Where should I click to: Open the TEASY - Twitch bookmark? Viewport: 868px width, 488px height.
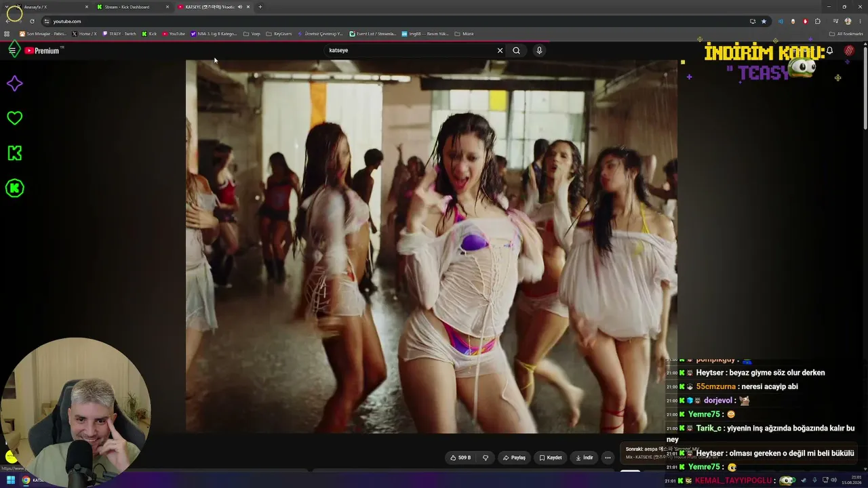pyautogui.click(x=119, y=34)
